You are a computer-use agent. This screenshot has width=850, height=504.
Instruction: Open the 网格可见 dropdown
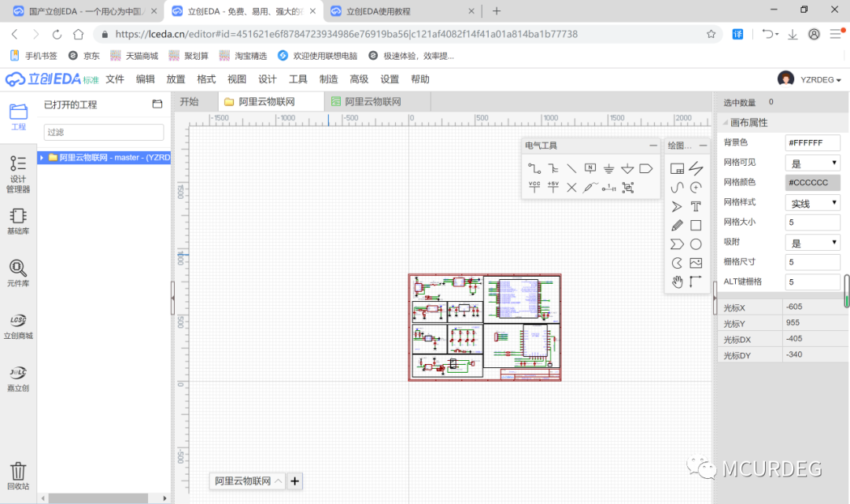812,163
